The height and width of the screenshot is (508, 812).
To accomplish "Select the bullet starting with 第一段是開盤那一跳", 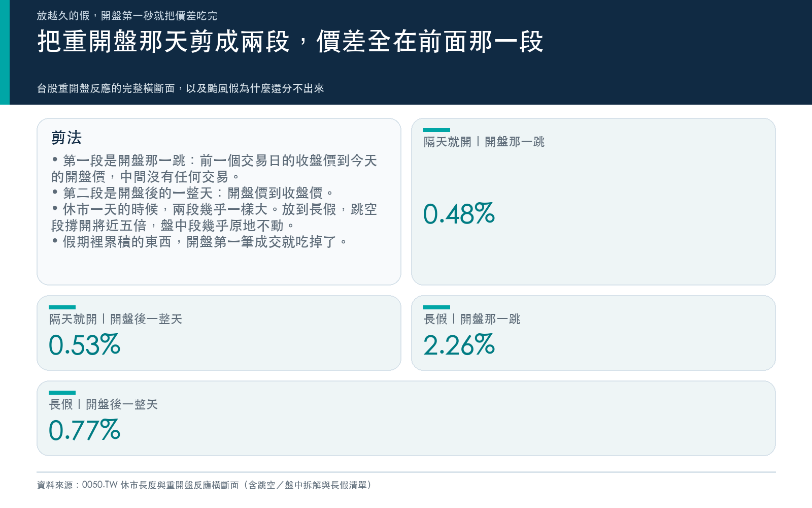I will (x=214, y=169).
